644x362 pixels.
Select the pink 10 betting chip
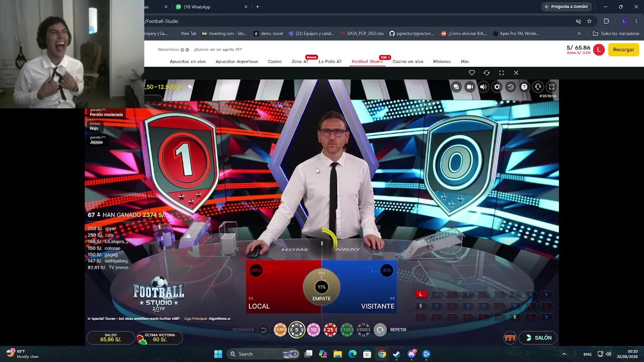coord(313,330)
